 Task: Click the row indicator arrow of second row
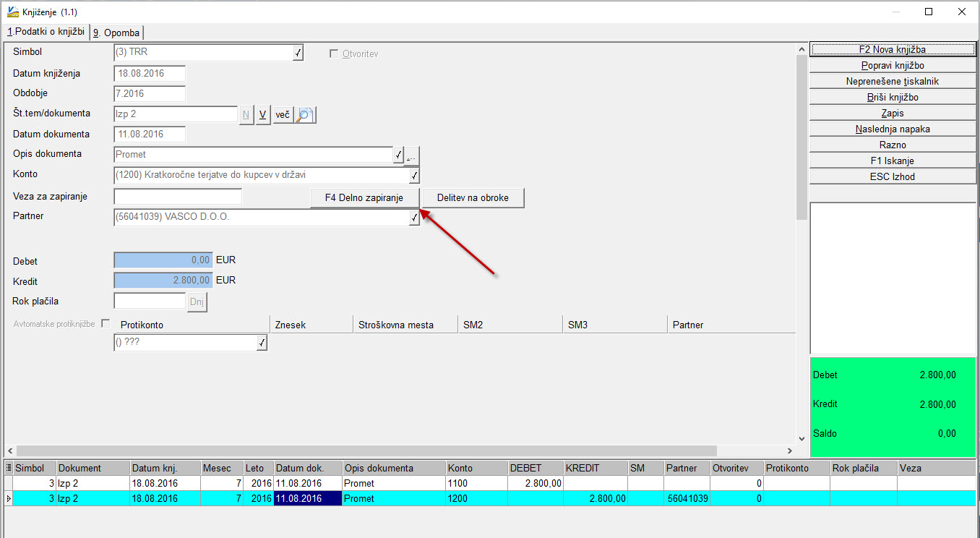(8, 498)
